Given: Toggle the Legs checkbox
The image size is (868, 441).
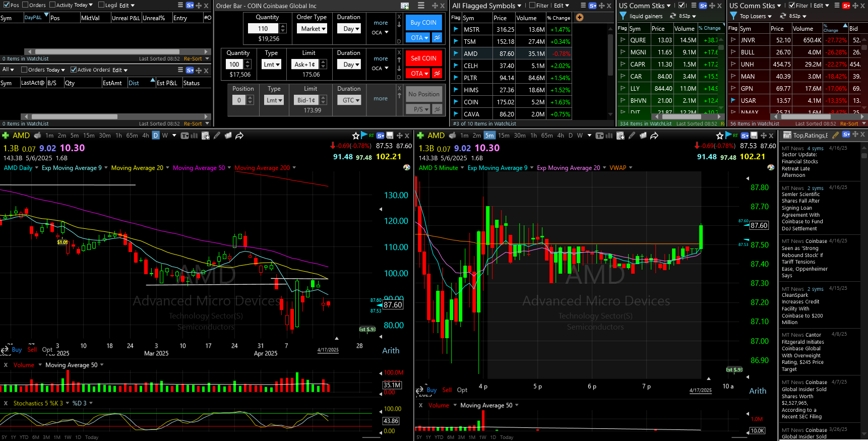Looking at the screenshot, I should tap(101, 5).
